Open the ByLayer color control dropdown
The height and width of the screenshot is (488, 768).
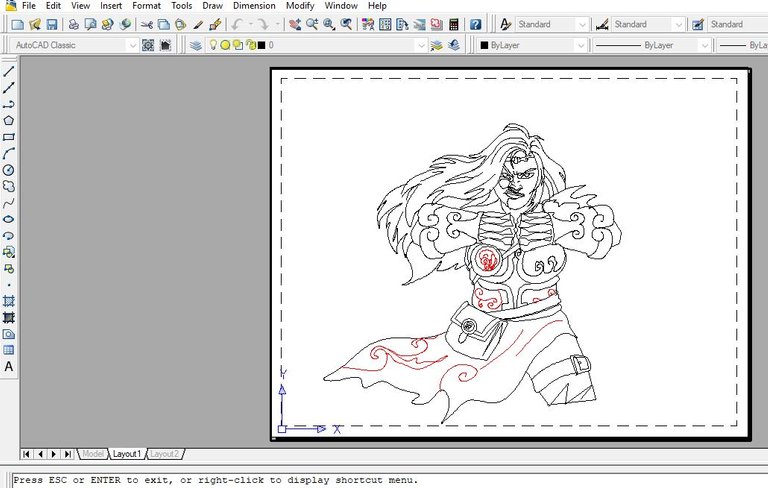(x=580, y=45)
